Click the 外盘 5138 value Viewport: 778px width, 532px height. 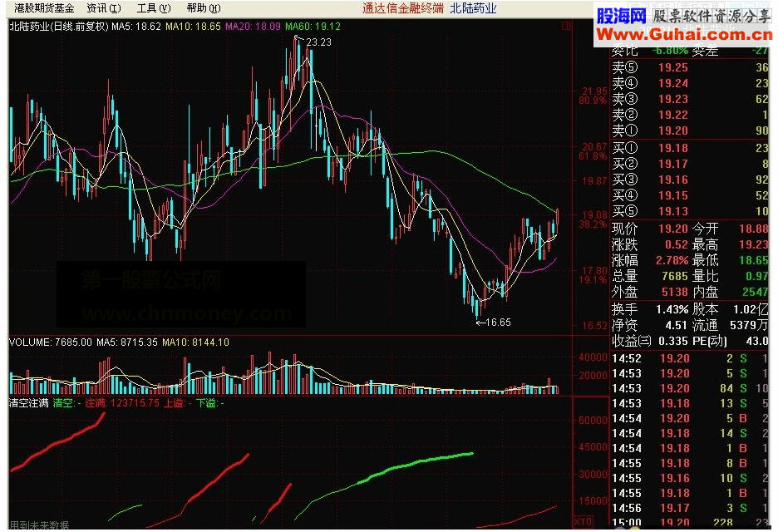(675, 293)
